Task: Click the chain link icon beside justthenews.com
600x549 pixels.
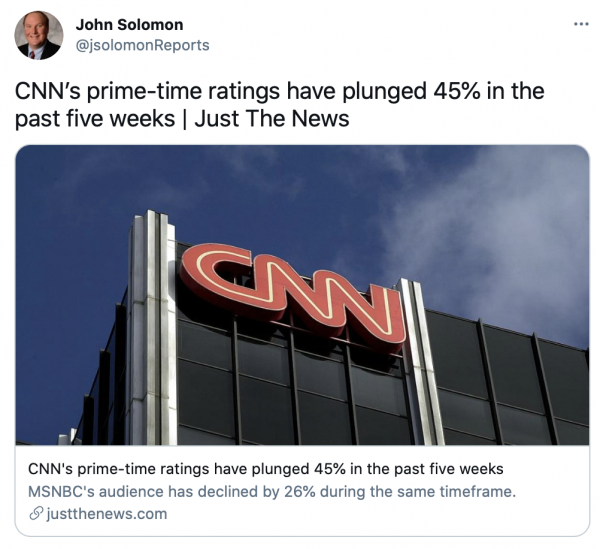Action: pyautogui.click(x=35, y=514)
